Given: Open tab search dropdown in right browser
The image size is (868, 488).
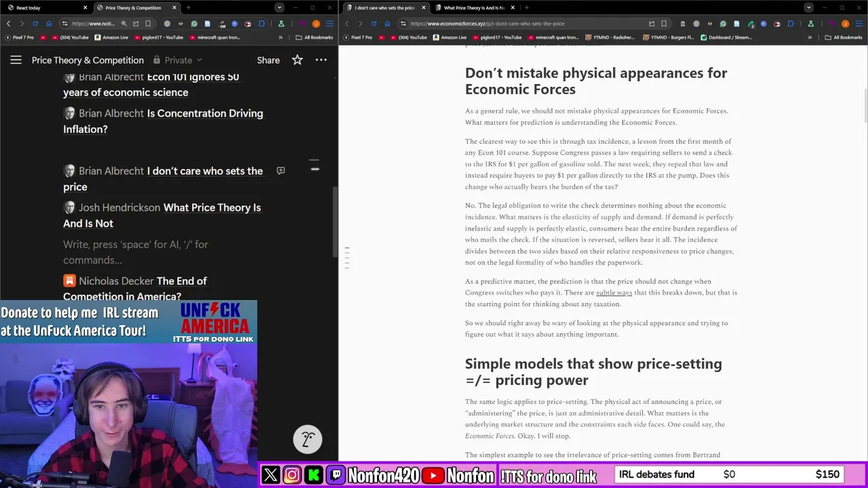Looking at the screenshot, I should coord(808,7).
